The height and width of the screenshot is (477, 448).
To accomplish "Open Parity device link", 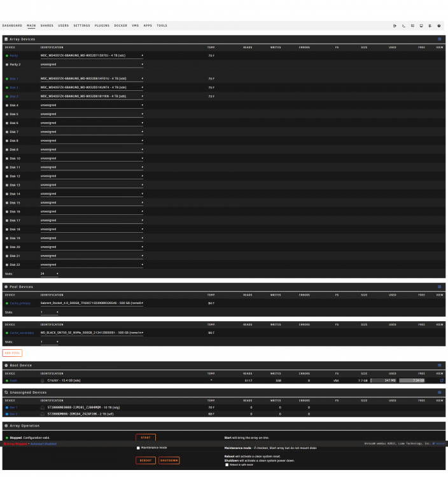I will click(x=14, y=56).
